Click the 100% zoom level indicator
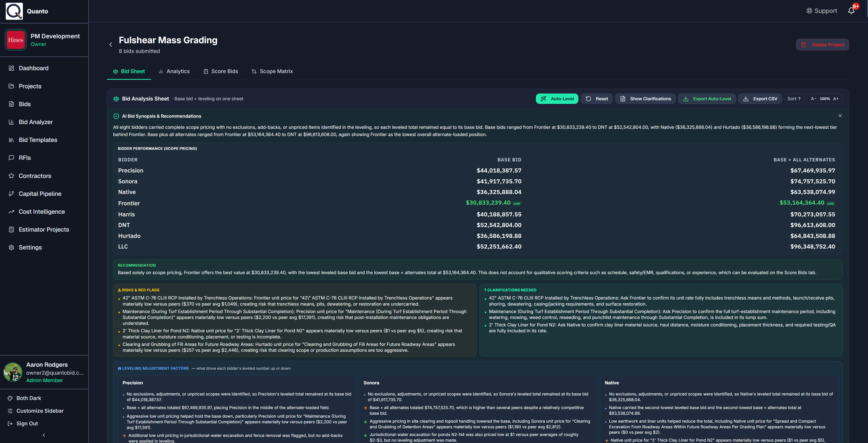The image size is (868, 443). (825, 99)
